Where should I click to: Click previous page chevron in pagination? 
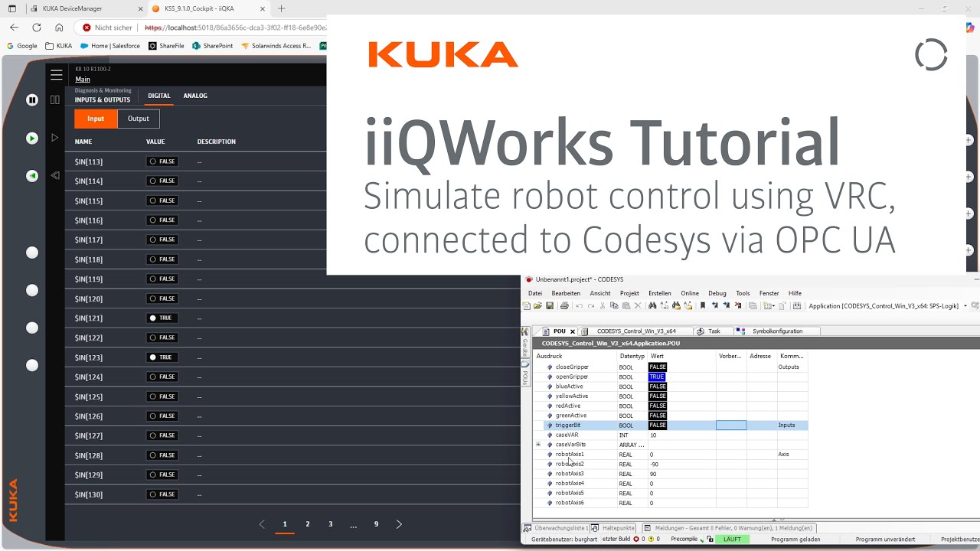[262, 524]
